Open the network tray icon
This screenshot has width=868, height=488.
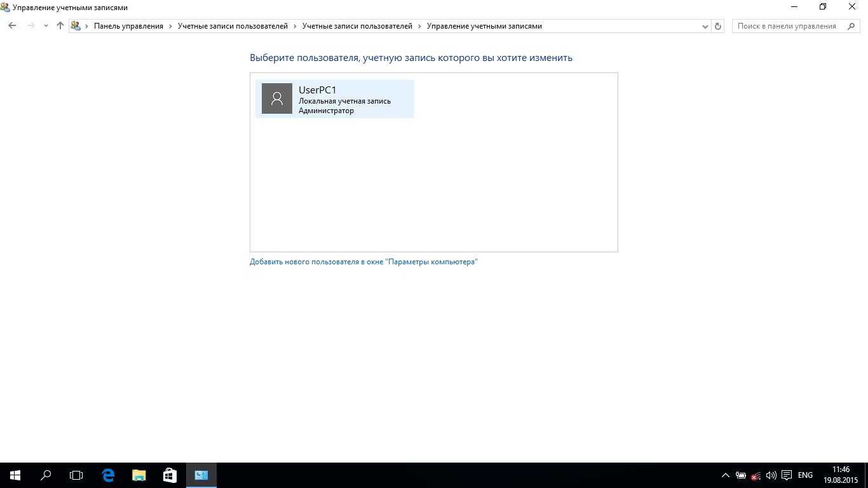pos(756,475)
